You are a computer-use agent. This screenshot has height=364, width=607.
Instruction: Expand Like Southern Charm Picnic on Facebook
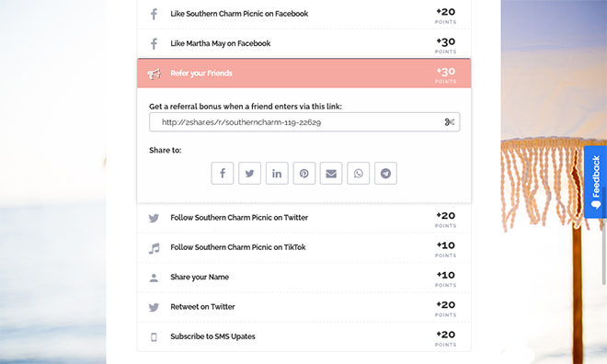303,14
